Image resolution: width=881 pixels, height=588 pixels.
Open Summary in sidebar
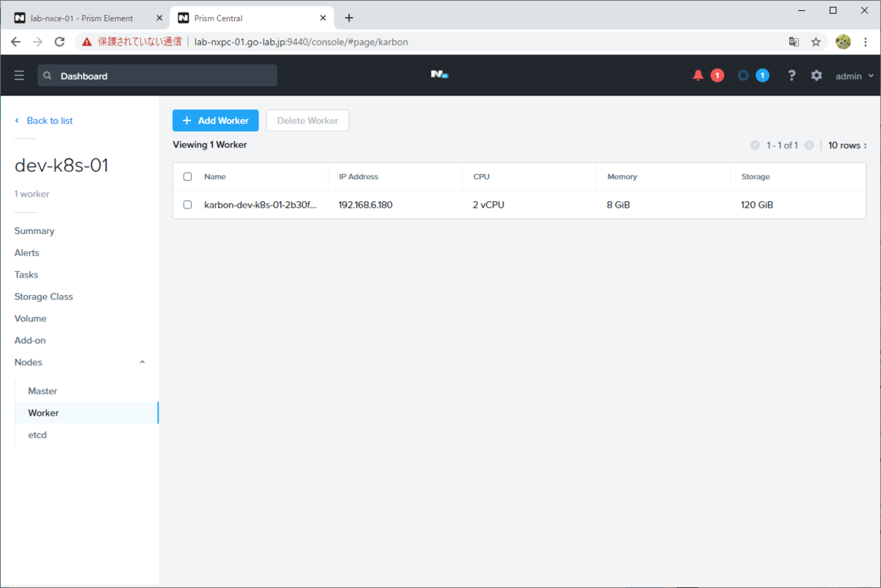coord(35,231)
